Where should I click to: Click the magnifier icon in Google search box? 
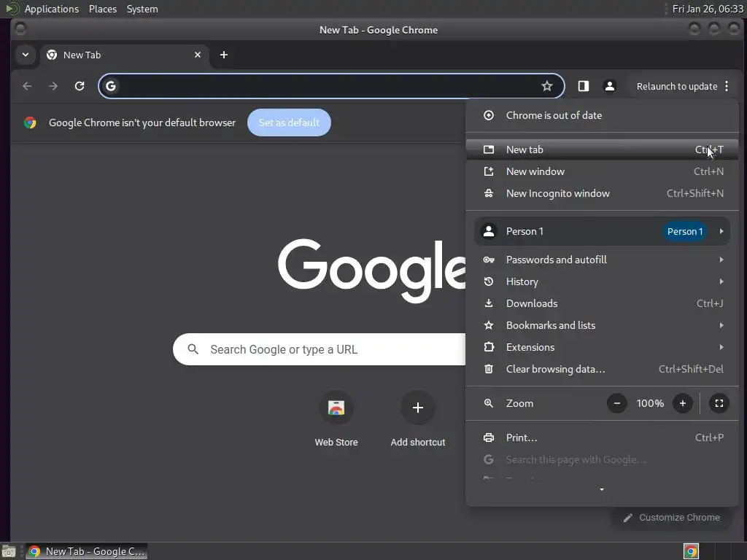[x=193, y=349]
